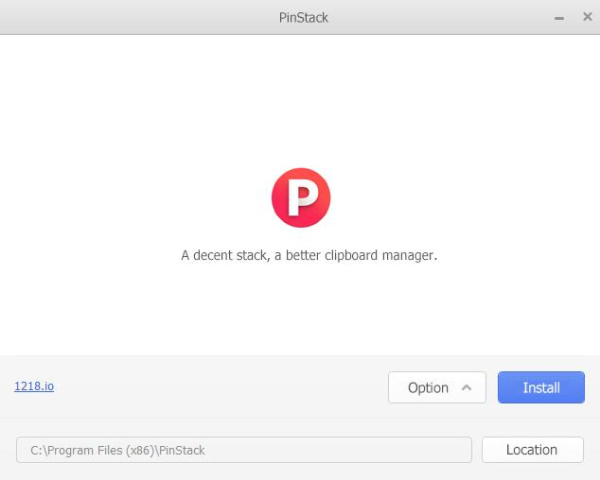Viewport: 600px width, 480px height.
Task: Focus the C:\Program Files (x86)\PinStack path box
Action: click(243, 450)
